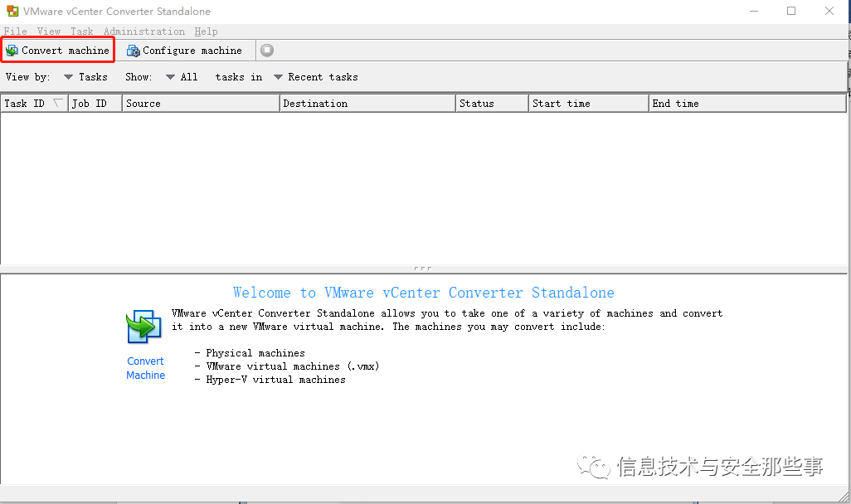This screenshot has height=504, width=851.
Task: Expand the View by Tasks dropdown
Action: [x=85, y=77]
